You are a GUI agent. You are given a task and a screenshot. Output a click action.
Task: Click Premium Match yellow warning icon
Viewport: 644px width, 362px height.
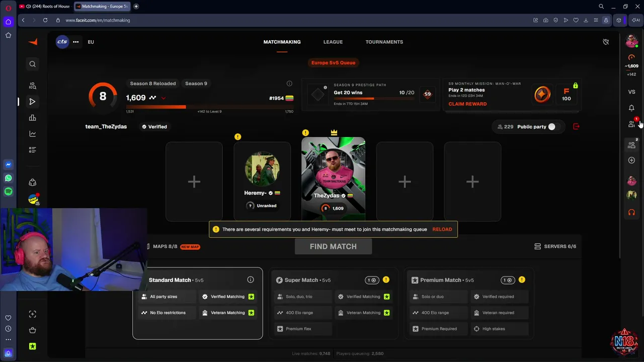click(x=522, y=280)
